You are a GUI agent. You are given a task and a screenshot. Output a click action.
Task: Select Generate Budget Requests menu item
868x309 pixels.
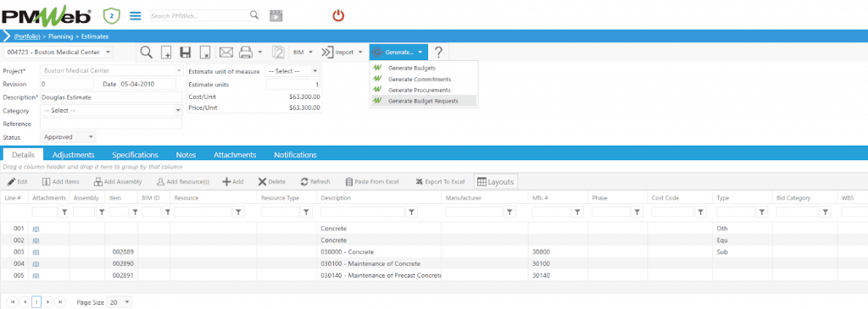(424, 101)
